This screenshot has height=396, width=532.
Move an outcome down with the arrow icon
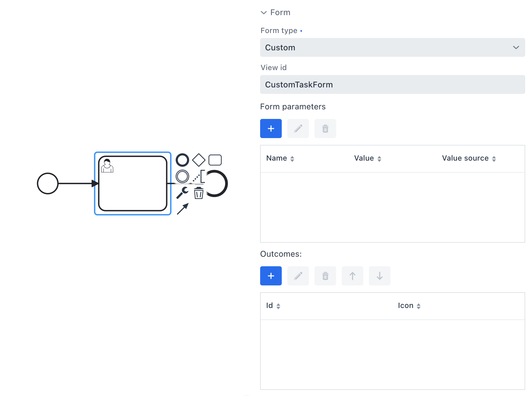pos(379,276)
